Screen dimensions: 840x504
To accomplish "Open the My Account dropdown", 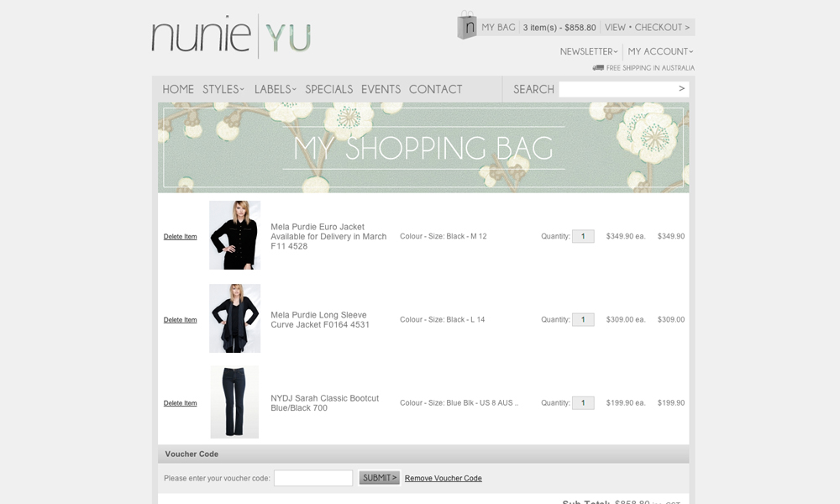I will (x=660, y=52).
